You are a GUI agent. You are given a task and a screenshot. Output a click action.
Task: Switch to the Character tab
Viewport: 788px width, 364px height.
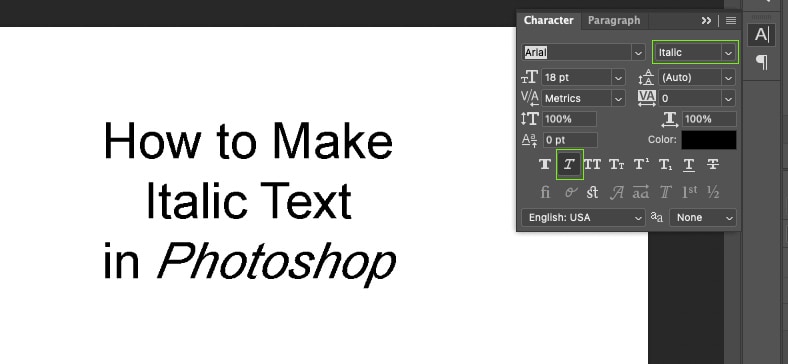click(x=548, y=21)
